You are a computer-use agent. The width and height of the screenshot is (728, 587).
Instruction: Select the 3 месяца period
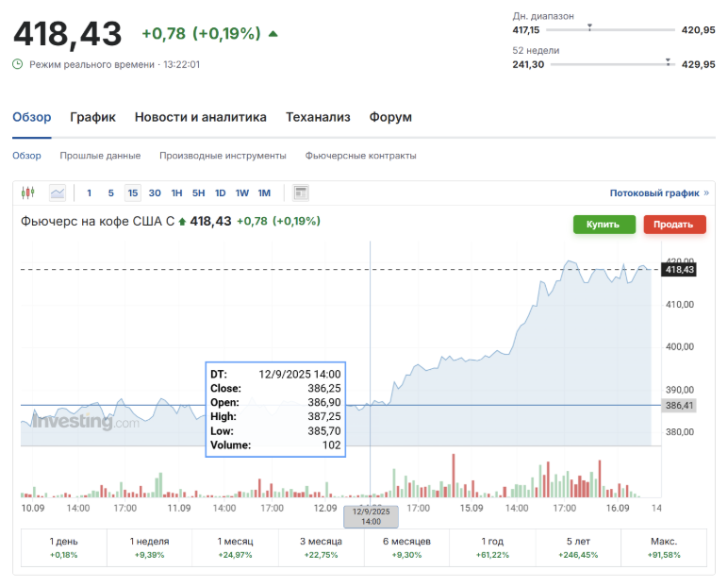click(321, 547)
